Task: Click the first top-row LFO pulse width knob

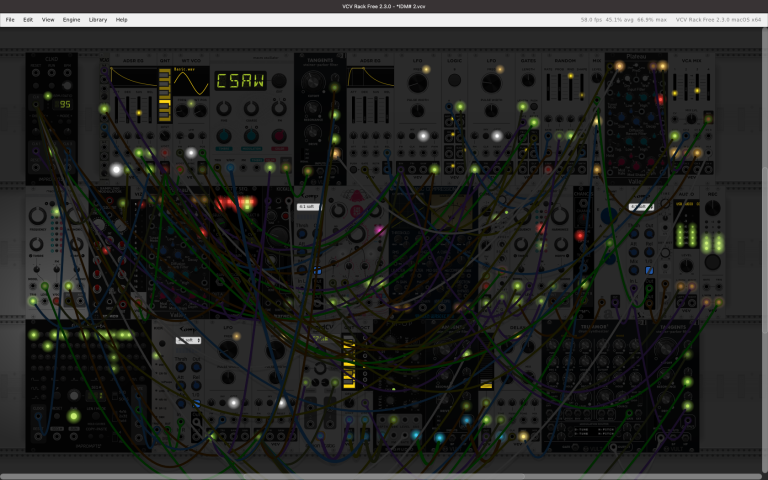Action: (x=417, y=111)
